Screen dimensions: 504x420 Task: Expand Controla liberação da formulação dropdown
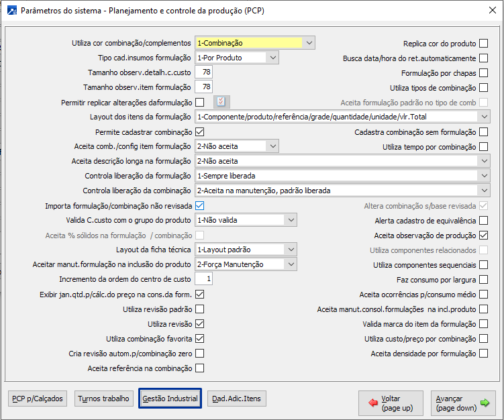coord(342,176)
